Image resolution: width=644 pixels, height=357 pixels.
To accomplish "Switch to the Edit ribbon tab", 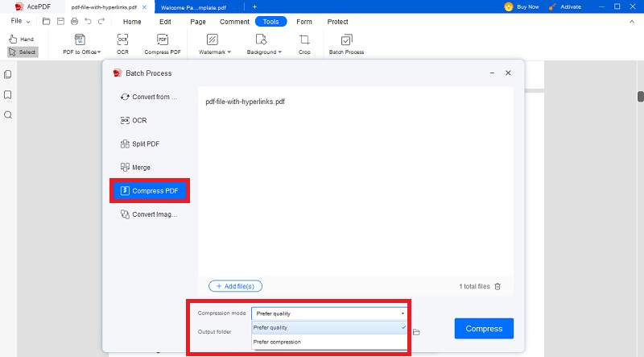I will (165, 22).
